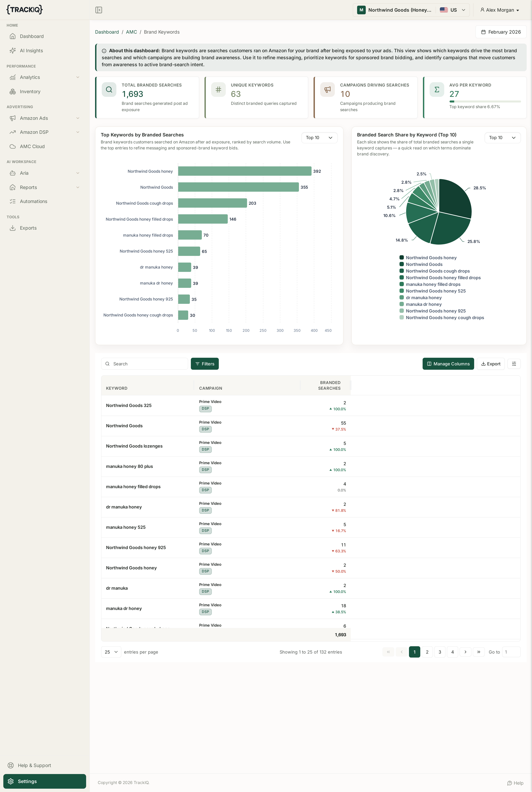
Task: Go to AMC breadcrumb link
Action: click(x=131, y=32)
